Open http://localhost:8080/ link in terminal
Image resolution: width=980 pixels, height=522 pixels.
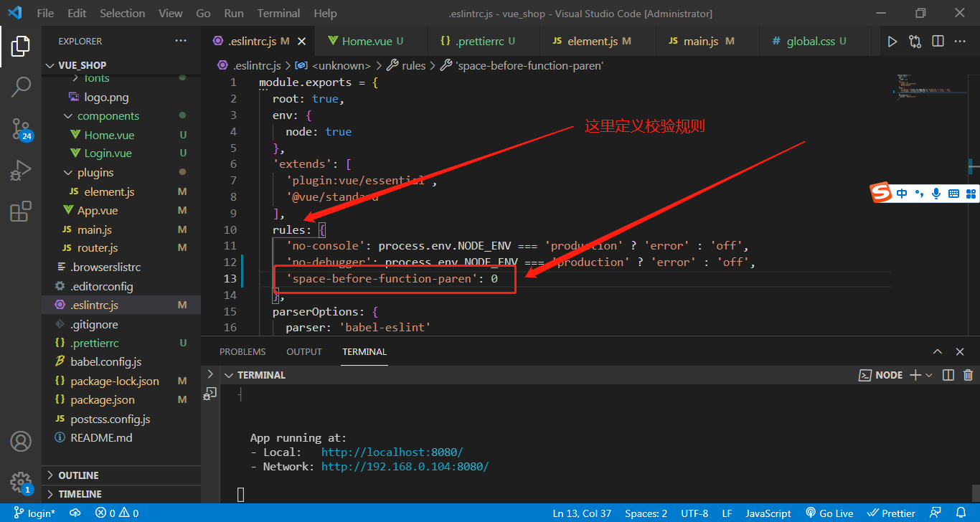point(392,452)
